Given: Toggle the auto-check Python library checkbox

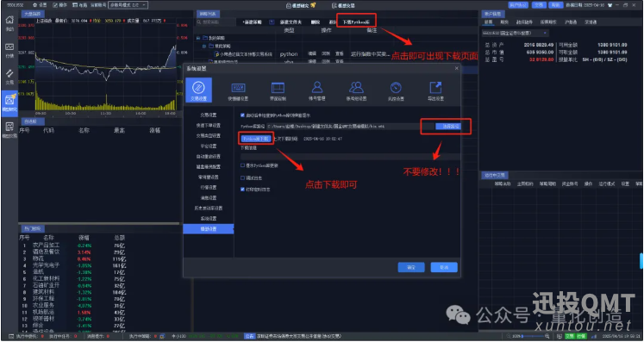Looking at the screenshot, I should (x=242, y=115).
